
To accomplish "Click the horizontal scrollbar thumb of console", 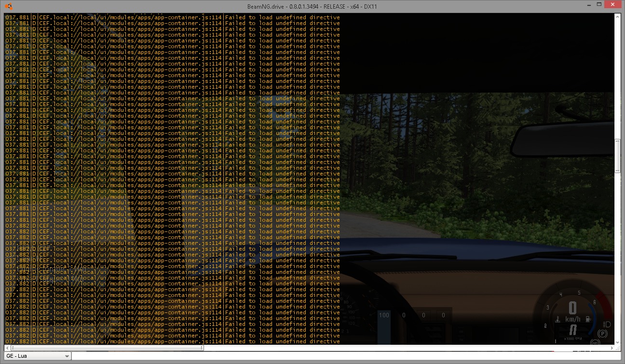I will [107, 348].
